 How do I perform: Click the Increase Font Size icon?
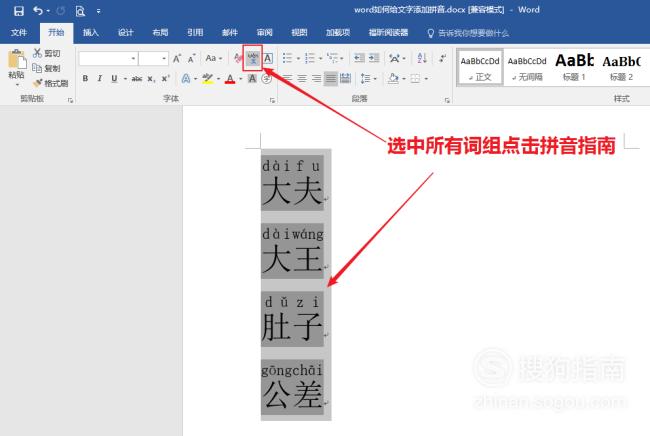coord(177,58)
